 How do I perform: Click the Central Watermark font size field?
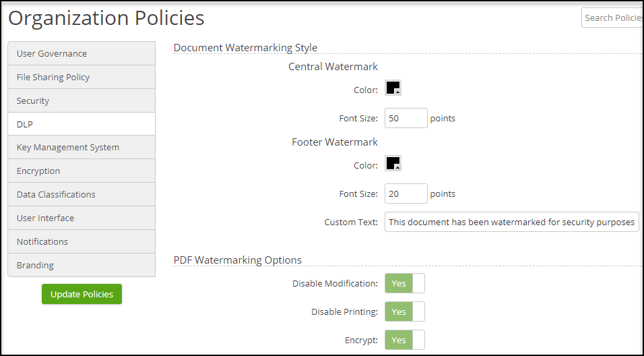point(406,118)
